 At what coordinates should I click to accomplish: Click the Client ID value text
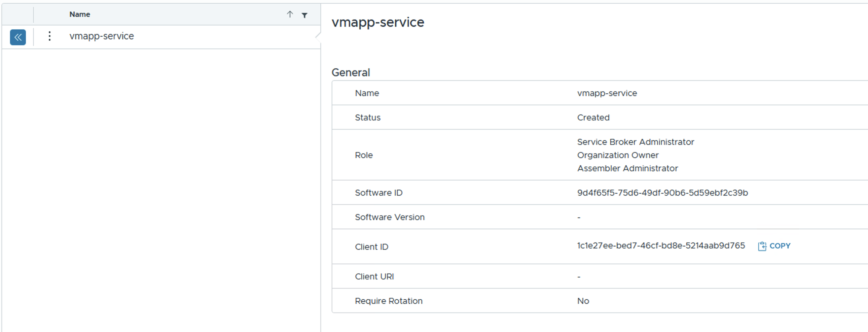tap(661, 246)
